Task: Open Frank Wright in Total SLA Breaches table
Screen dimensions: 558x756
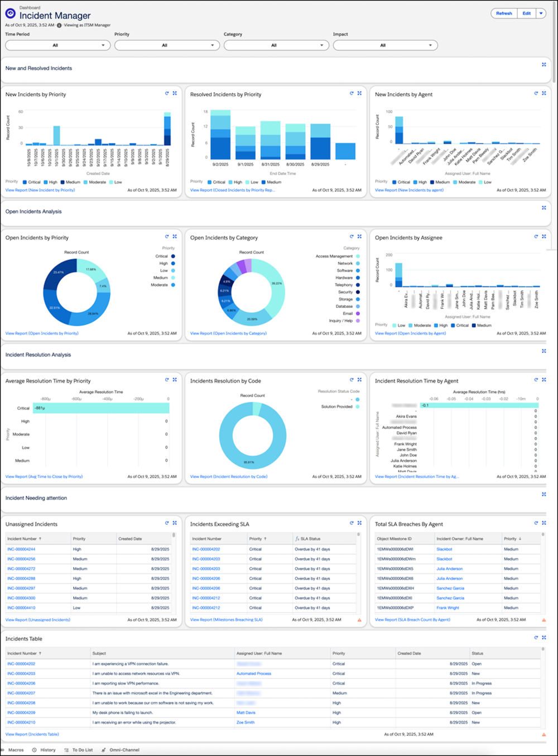Action: 448,608
